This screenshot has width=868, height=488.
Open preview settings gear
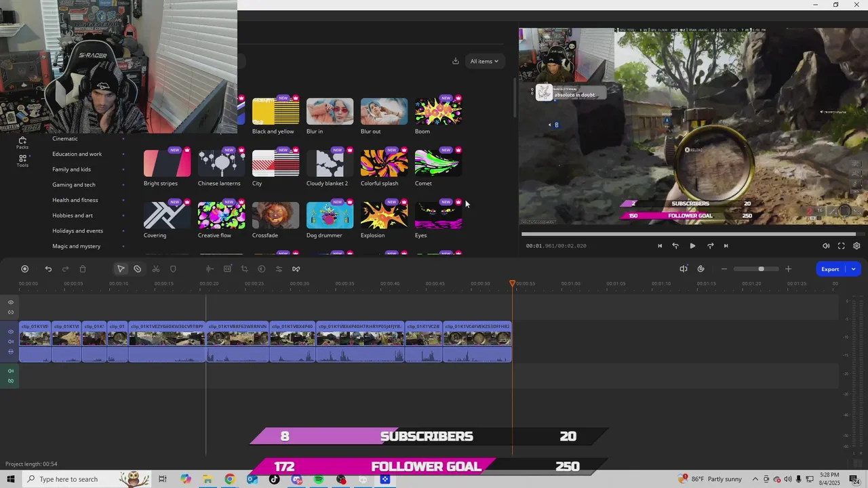coord(856,246)
